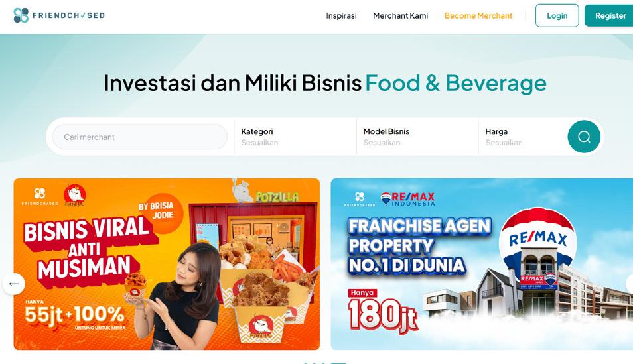This screenshot has width=633, height=364.
Task: Select the carousel pagination indicator below banners
Action: click(324, 363)
